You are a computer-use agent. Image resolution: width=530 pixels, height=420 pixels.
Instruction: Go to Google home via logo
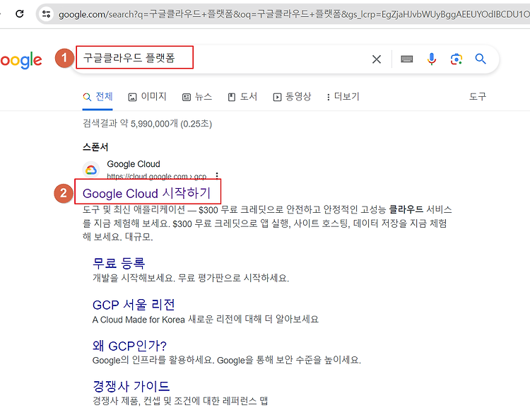(x=21, y=61)
